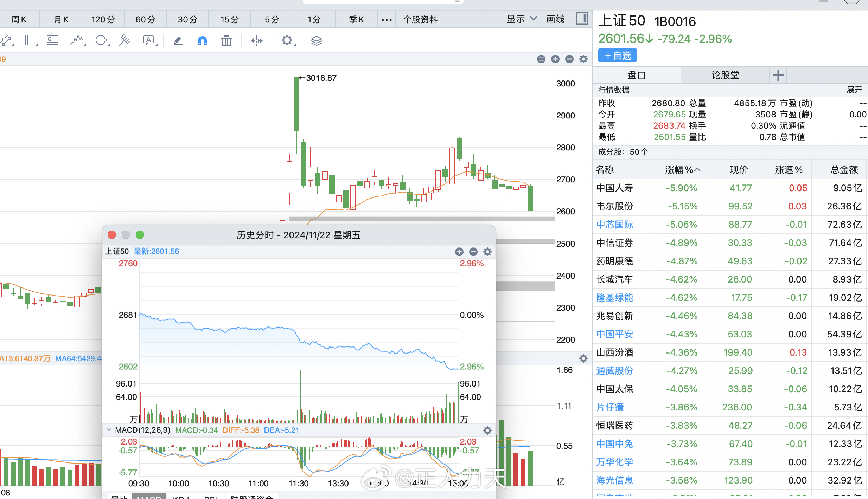Click the minus circle icon above main chart

click(x=569, y=59)
